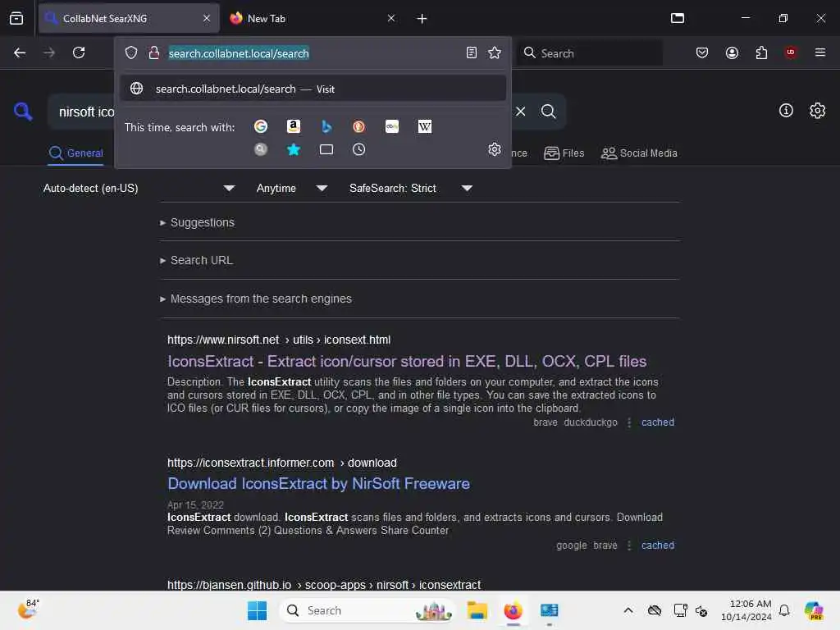Open SearXNG about info icon

[x=786, y=111]
